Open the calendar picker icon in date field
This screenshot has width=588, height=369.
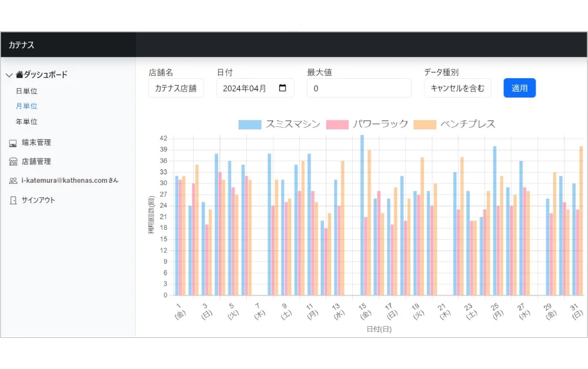(x=283, y=88)
